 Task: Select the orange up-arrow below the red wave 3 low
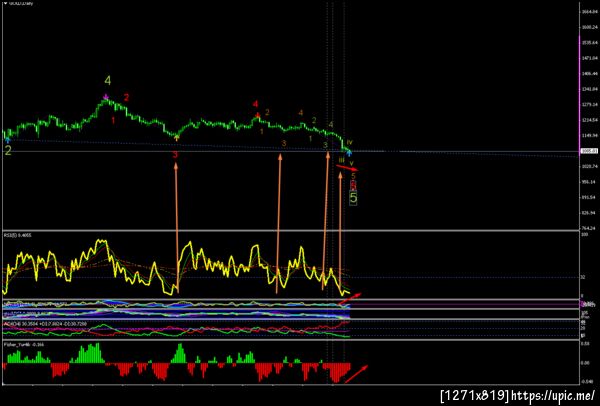click(x=176, y=138)
